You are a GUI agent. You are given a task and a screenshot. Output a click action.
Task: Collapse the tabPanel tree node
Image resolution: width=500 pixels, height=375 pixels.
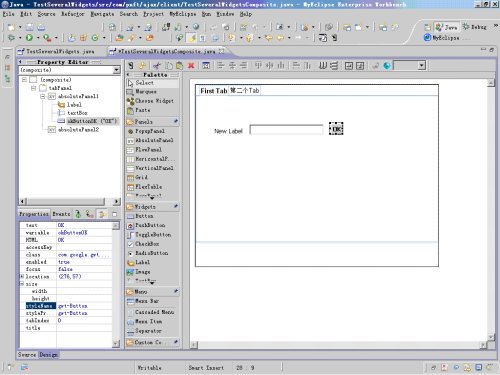(x=33, y=88)
